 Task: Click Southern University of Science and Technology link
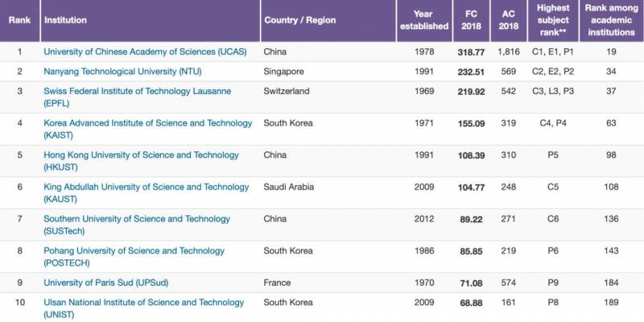click(136, 219)
